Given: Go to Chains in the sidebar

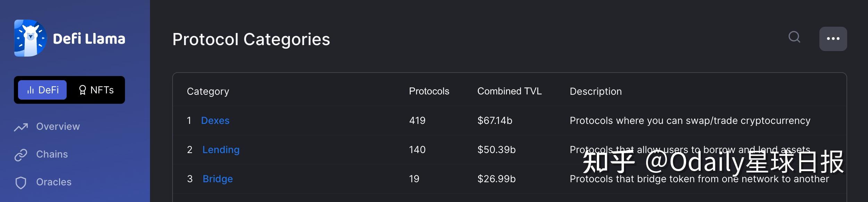Looking at the screenshot, I should (52, 154).
